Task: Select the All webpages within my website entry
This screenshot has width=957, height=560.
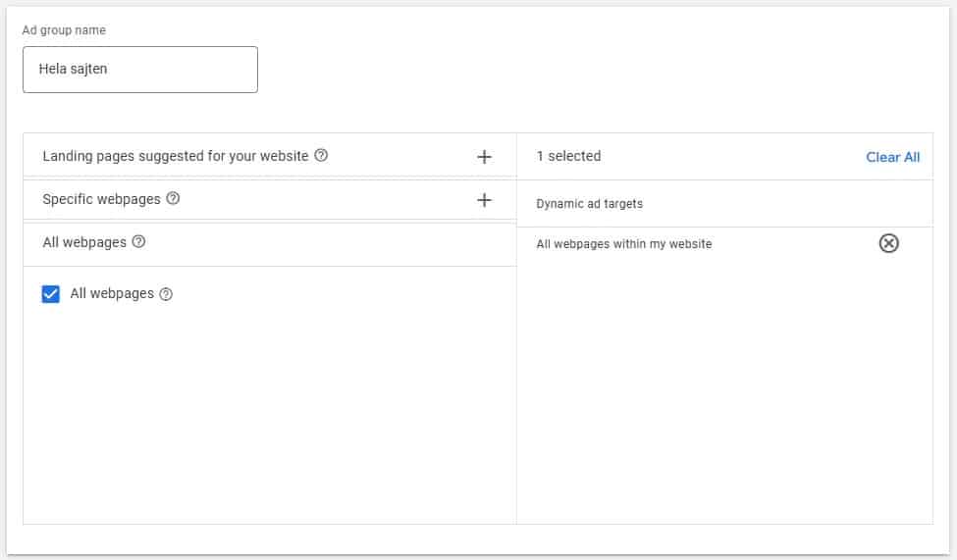Action: pos(623,244)
